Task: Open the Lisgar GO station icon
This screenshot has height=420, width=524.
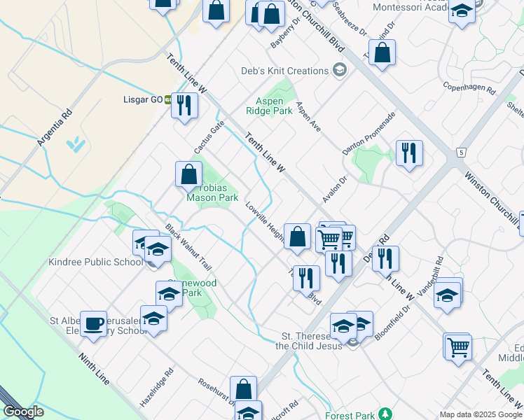Action: pos(167,99)
